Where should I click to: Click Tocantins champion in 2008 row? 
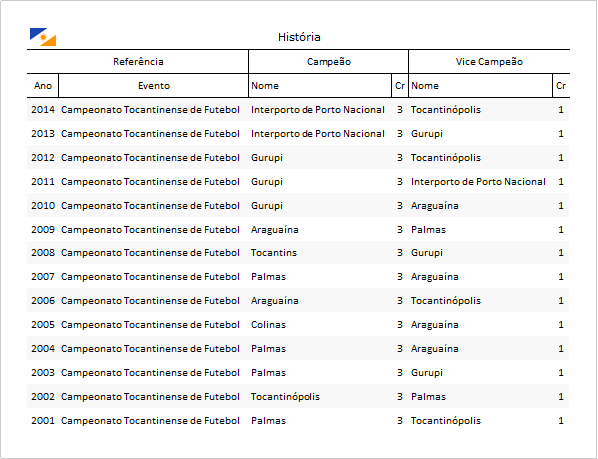(x=273, y=253)
